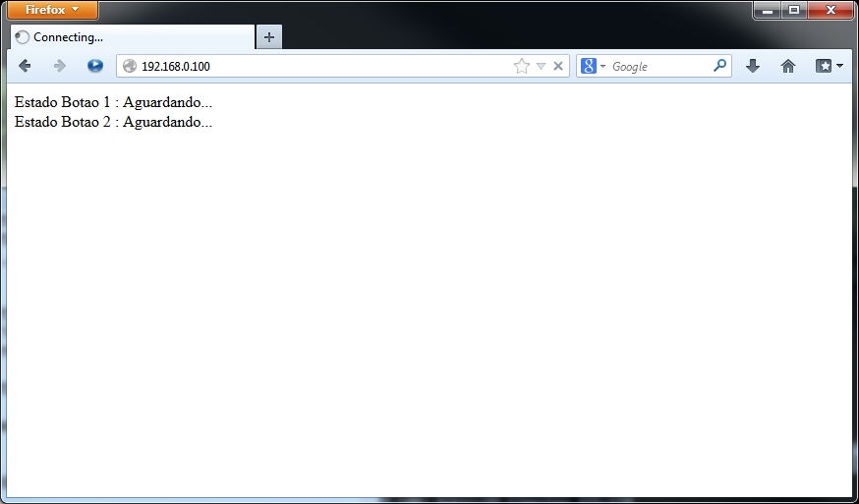The height and width of the screenshot is (504, 859).
Task: Close the Firefox window
Action: [x=830, y=10]
